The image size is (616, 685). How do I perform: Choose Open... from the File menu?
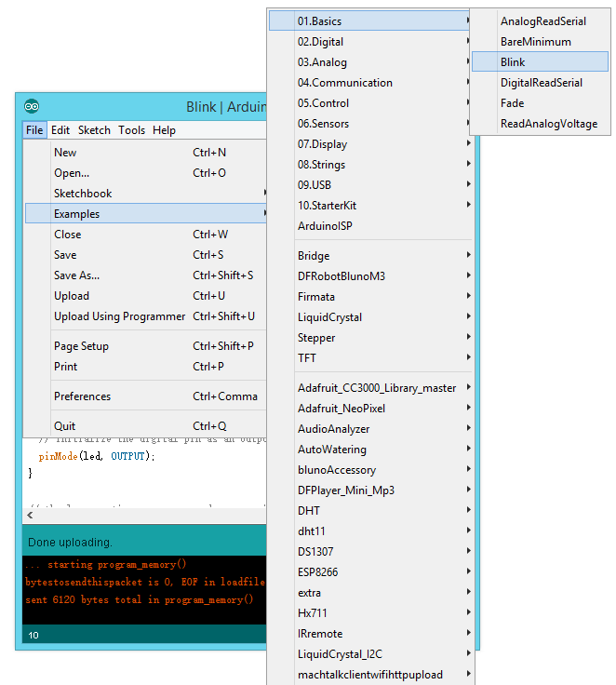coord(145,173)
